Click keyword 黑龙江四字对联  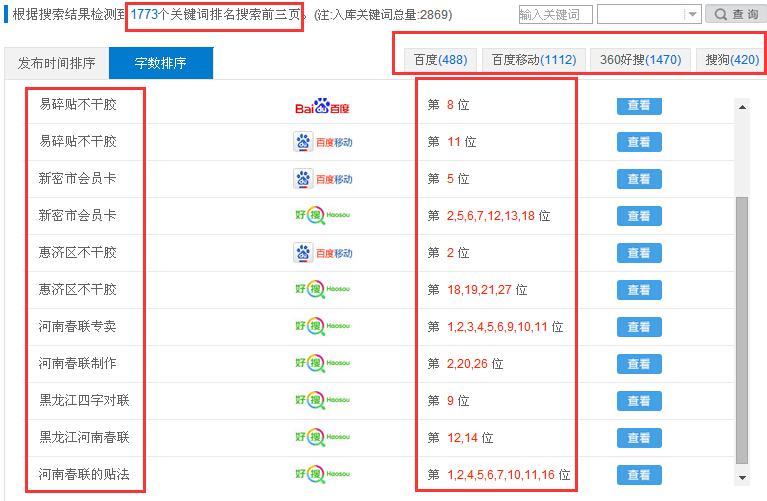[84, 400]
